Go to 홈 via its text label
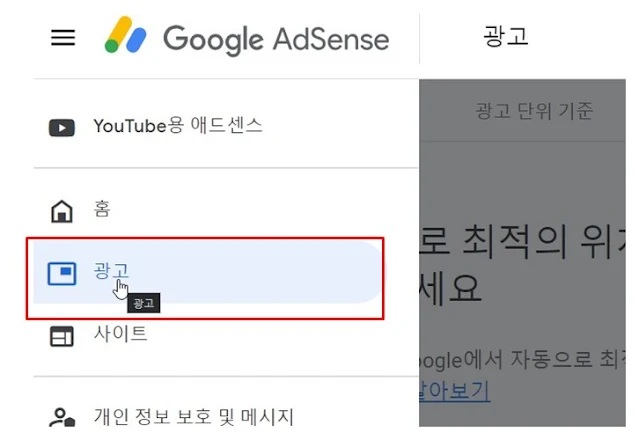The width and height of the screenshot is (639, 440). tap(102, 209)
